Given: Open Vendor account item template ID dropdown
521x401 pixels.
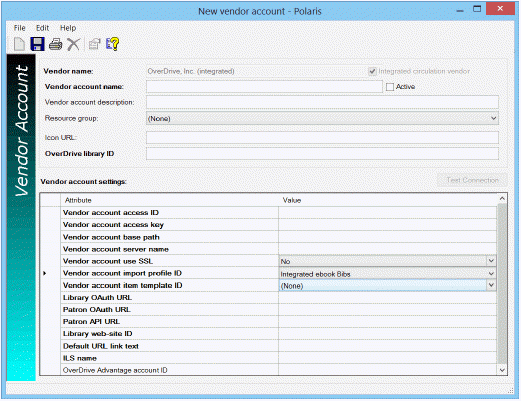Looking at the screenshot, I should pos(491,285).
